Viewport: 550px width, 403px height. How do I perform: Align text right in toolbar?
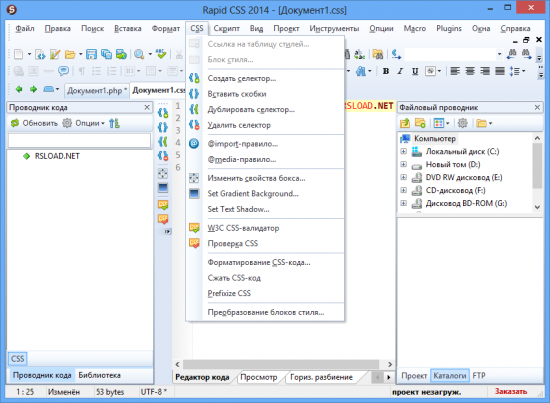click(x=485, y=71)
